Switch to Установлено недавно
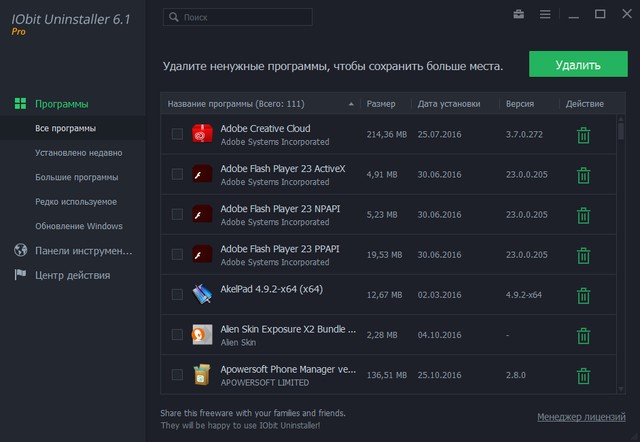 coord(78,153)
